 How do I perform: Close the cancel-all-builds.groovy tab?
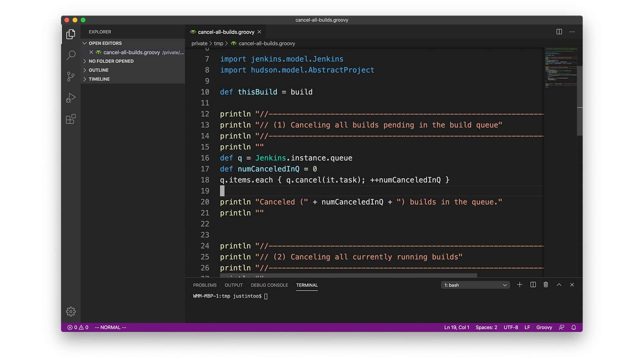pyautogui.click(x=260, y=32)
